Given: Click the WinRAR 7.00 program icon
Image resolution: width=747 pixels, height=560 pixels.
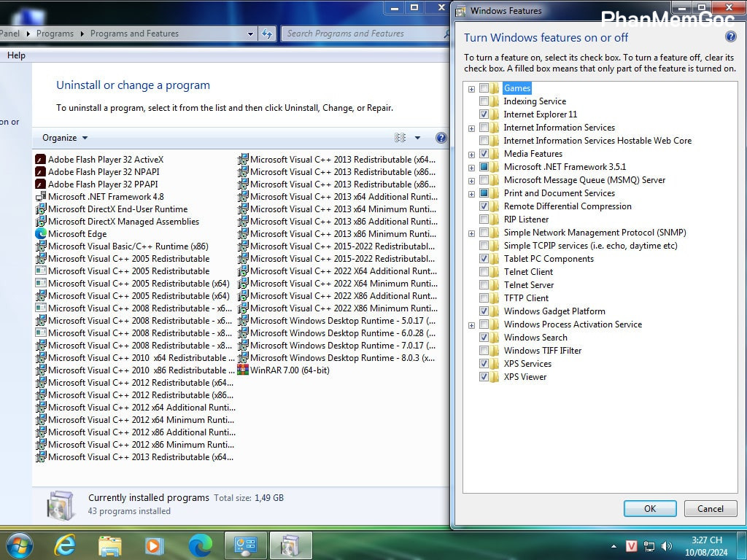Looking at the screenshot, I should [x=243, y=370].
